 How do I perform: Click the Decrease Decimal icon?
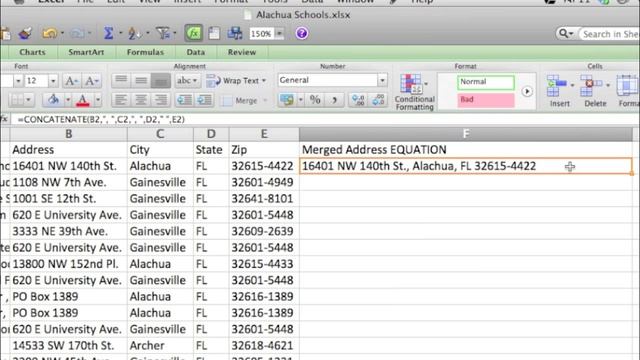[378, 100]
